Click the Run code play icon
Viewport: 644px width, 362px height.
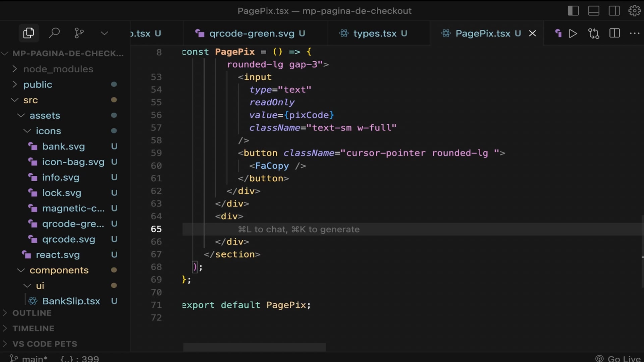[x=573, y=34]
